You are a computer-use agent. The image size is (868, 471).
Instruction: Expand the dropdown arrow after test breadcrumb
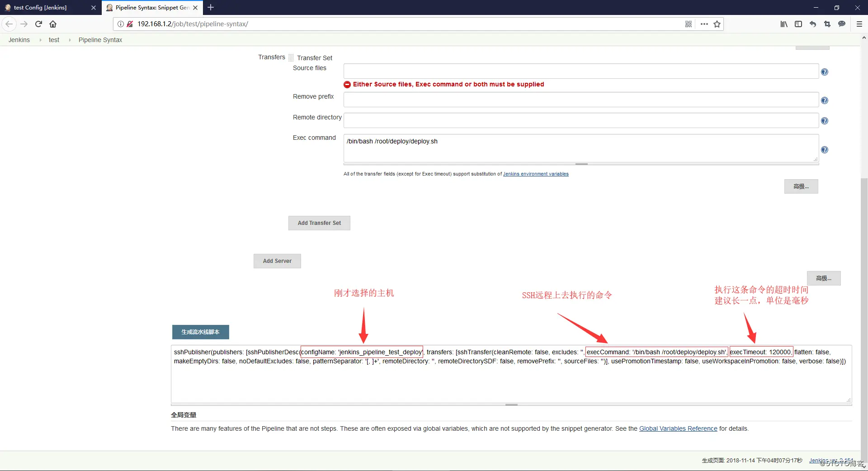pyautogui.click(x=70, y=40)
